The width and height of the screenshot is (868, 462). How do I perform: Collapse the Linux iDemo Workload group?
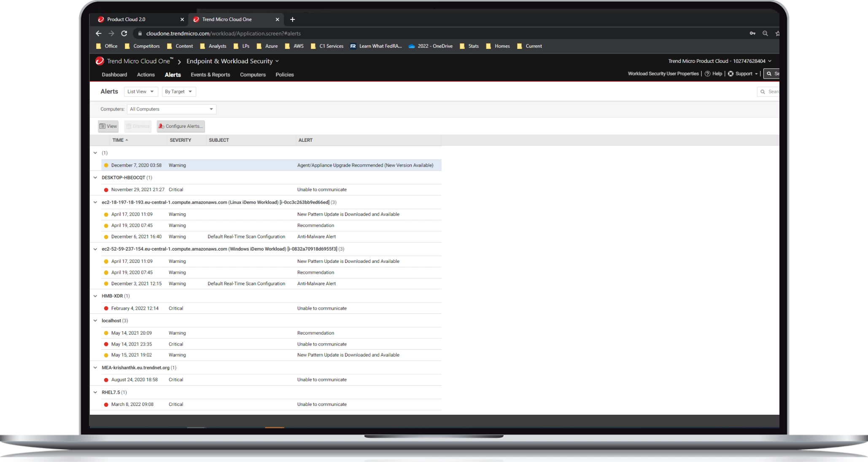[x=95, y=203]
